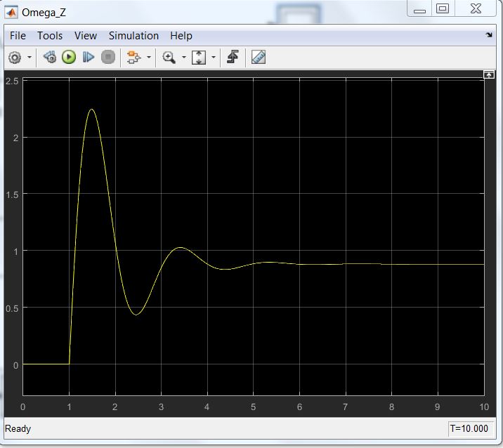Viewport: 503px width, 448px height.
Task: Minimize the Omega_Z window
Action: click(x=419, y=9)
